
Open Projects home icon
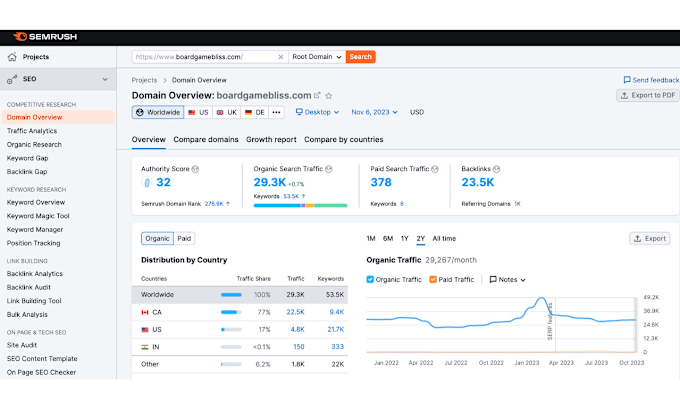[x=12, y=57]
